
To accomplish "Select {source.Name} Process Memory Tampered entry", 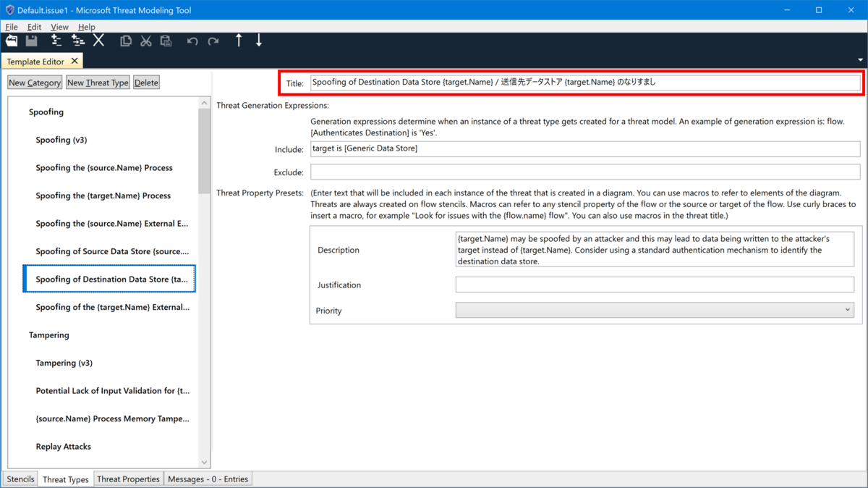I will click(x=112, y=418).
